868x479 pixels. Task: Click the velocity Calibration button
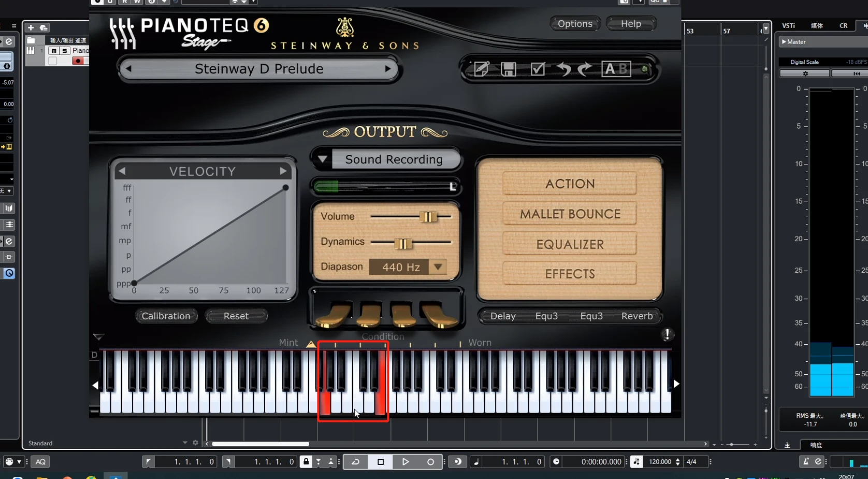[166, 316]
